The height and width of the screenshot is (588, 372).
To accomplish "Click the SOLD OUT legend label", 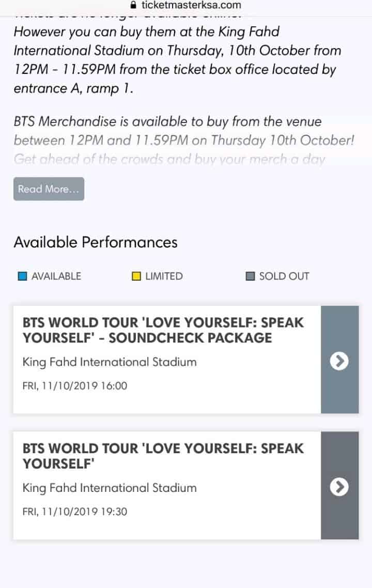I will (284, 276).
